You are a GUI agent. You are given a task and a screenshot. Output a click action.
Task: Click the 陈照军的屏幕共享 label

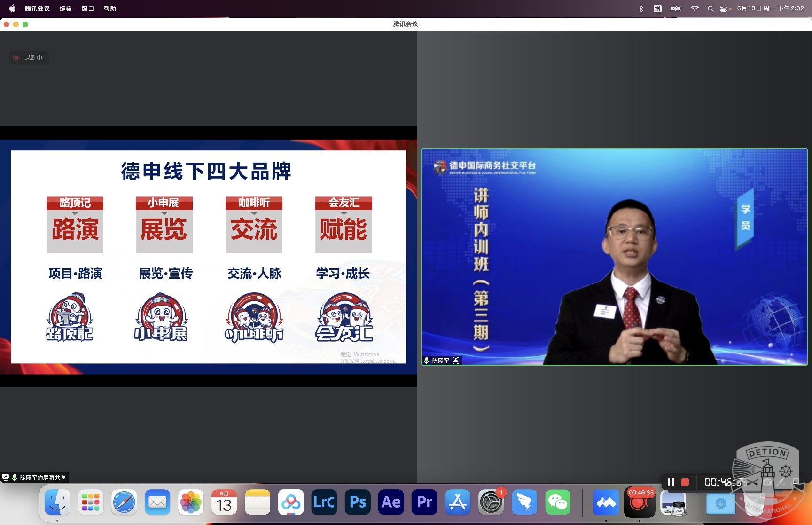coord(43,478)
